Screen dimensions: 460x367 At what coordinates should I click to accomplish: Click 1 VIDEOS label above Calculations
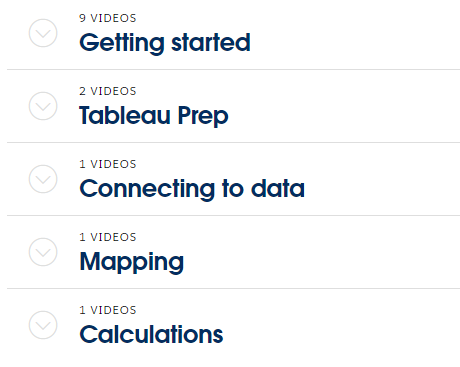(x=108, y=310)
